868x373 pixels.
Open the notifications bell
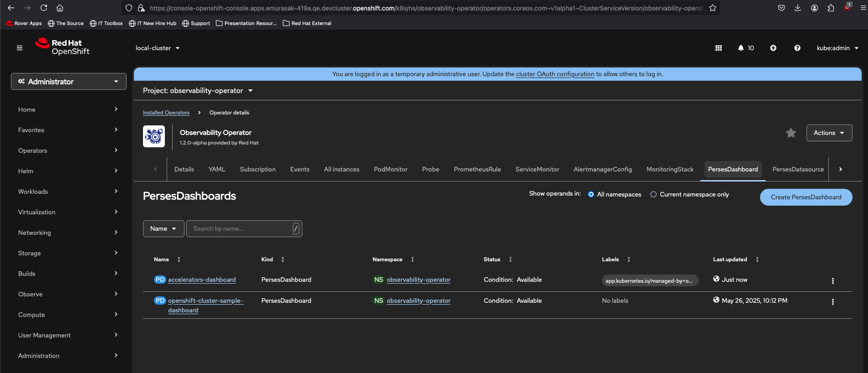pyautogui.click(x=741, y=48)
